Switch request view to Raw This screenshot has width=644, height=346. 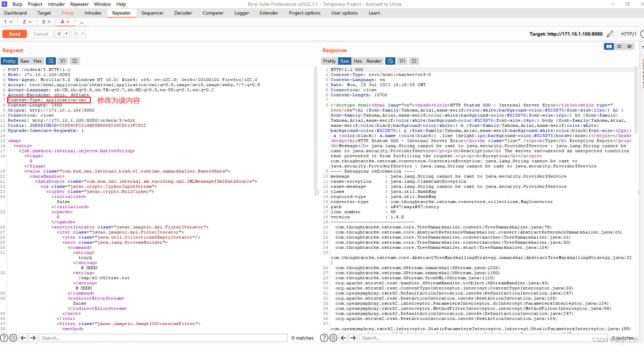(24, 61)
